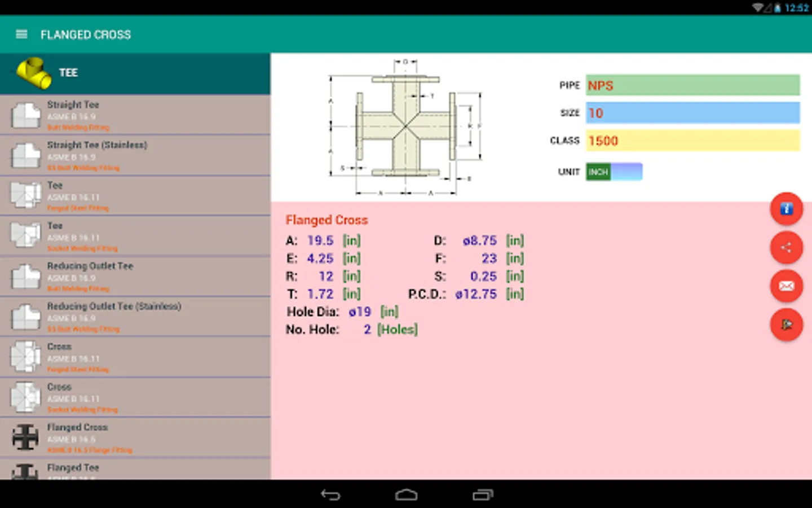The width and height of the screenshot is (812, 508).
Task: Toggle the INCH unit switch
Action: [x=614, y=172]
